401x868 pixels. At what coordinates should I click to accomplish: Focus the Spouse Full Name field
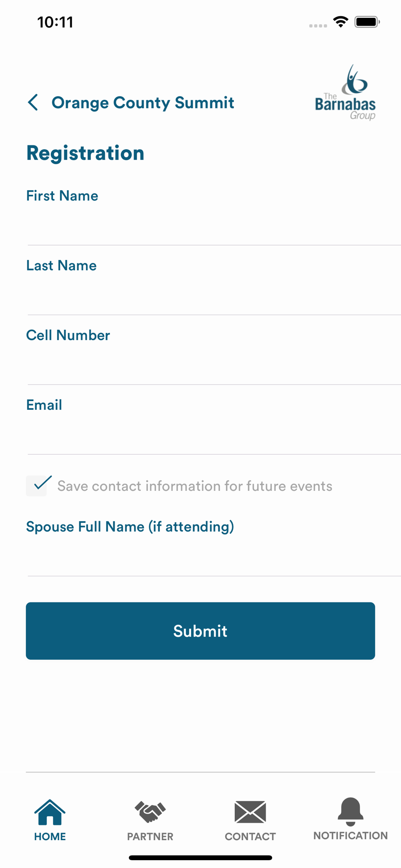[x=214, y=557]
